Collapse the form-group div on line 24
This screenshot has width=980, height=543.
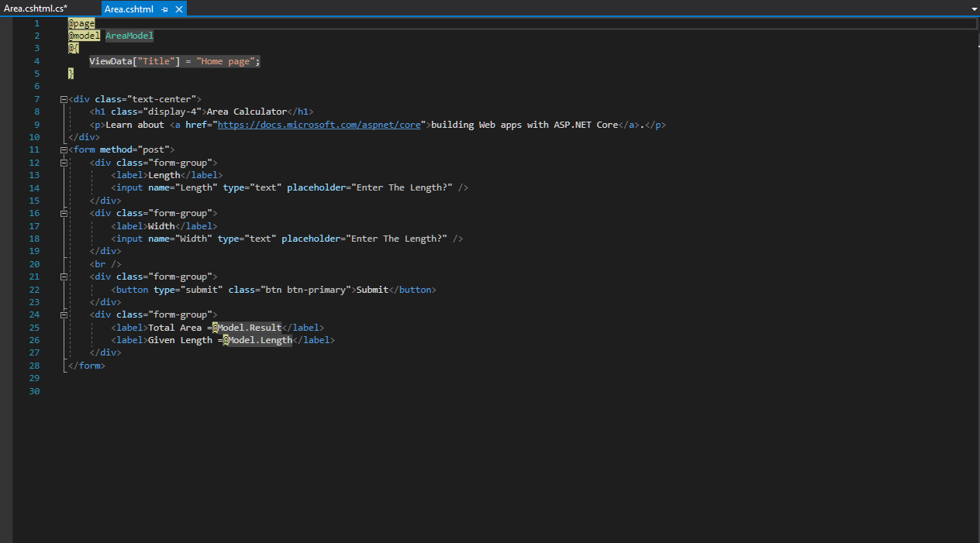(x=64, y=314)
